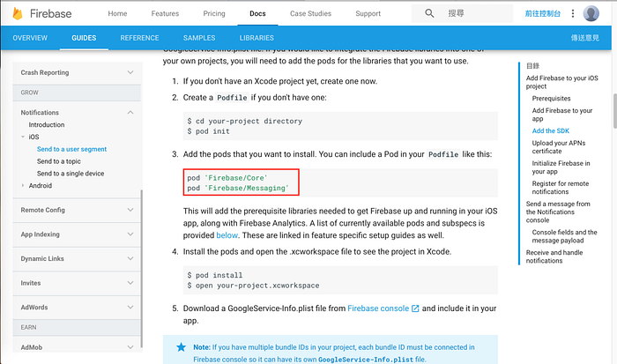
Task: Open the Pricing nav item
Action: (214, 13)
